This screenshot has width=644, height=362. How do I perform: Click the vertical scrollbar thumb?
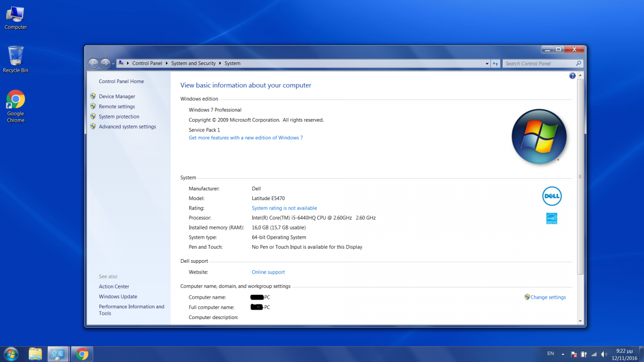pyautogui.click(x=580, y=177)
